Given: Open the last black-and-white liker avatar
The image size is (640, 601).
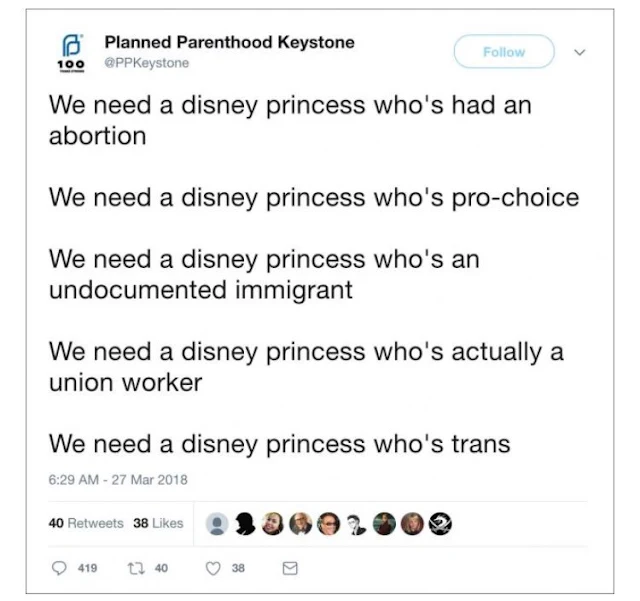Looking at the screenshot, I should (441, 523).
